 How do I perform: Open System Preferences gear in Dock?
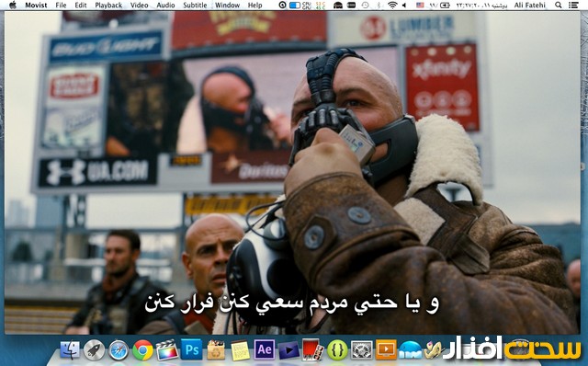[361, 349]
